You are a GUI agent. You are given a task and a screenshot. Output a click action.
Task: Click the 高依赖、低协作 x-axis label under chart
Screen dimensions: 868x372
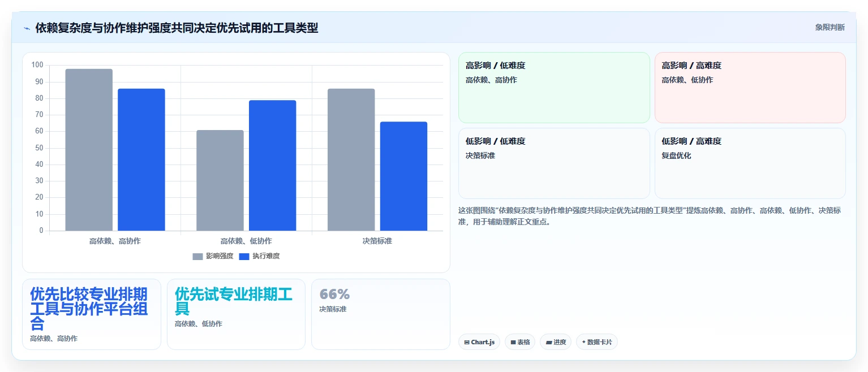246,241
